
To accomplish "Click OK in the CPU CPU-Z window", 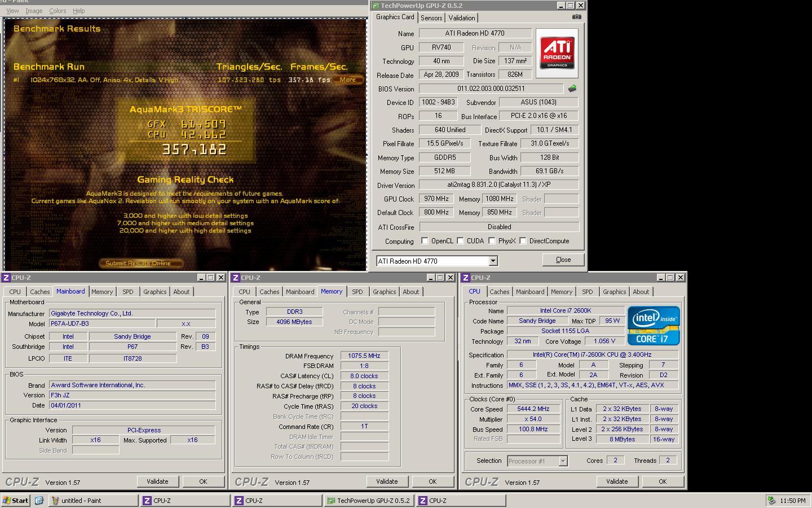I will [663, 481].
